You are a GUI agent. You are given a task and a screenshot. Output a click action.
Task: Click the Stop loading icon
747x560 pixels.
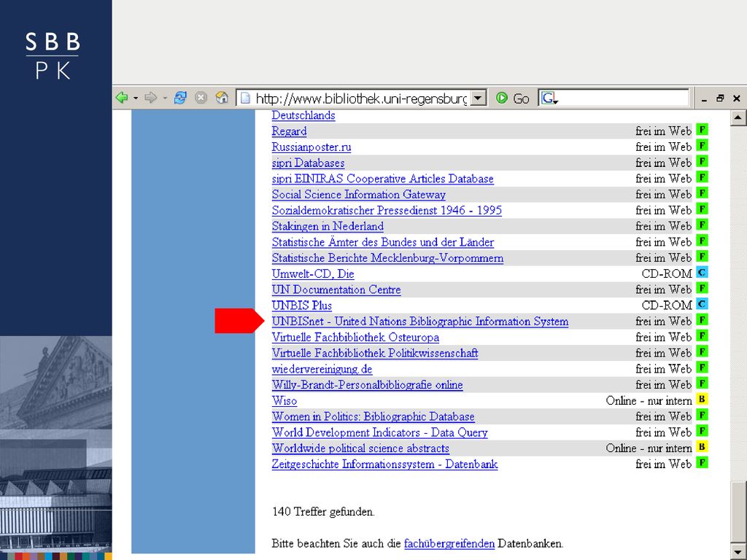(201, 98)
